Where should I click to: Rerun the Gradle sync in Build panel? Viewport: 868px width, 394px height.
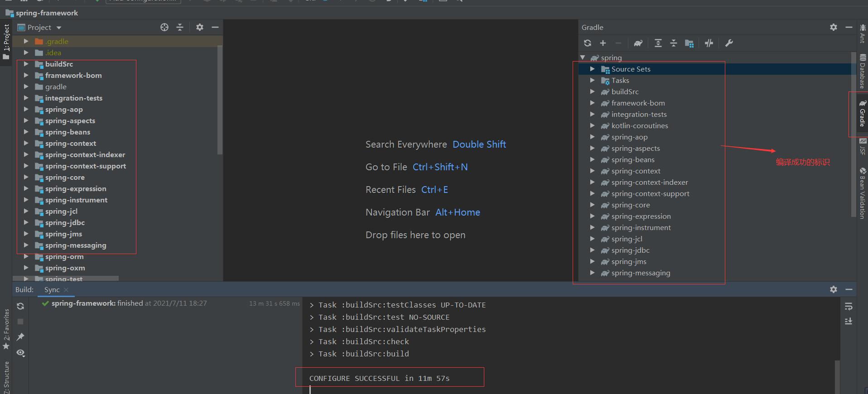point(20,306)
